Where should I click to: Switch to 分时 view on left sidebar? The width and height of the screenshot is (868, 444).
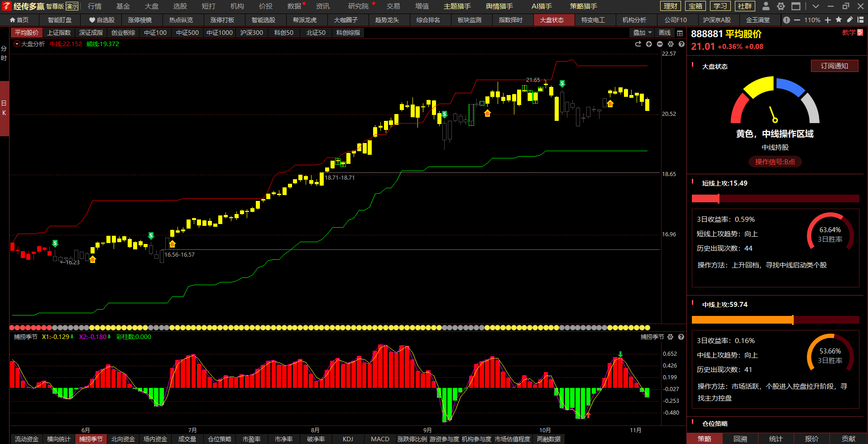[x=4, y=53]
